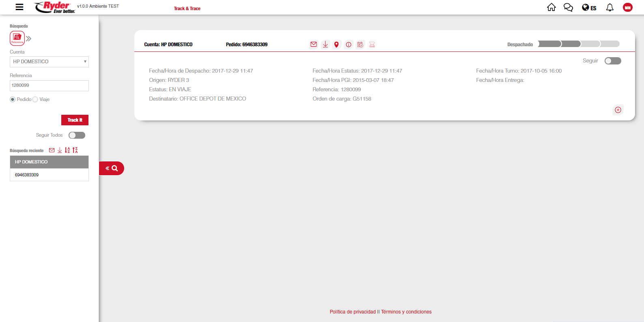The height and width of the screenshot is (322, 644).
Task: Click the email envelope icon in order header
Action: pos(314,45)
